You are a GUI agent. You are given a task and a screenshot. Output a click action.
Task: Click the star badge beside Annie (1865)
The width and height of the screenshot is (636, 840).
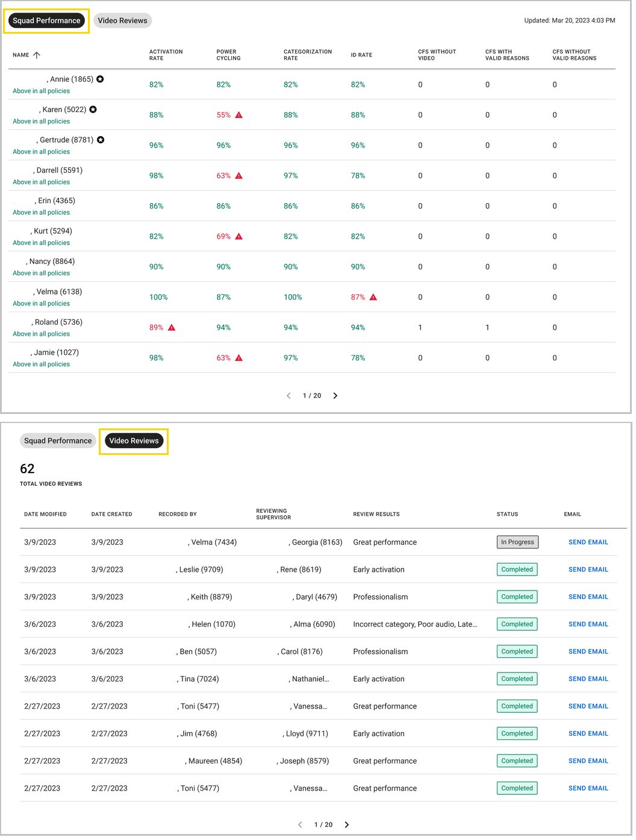click(100, 78)
